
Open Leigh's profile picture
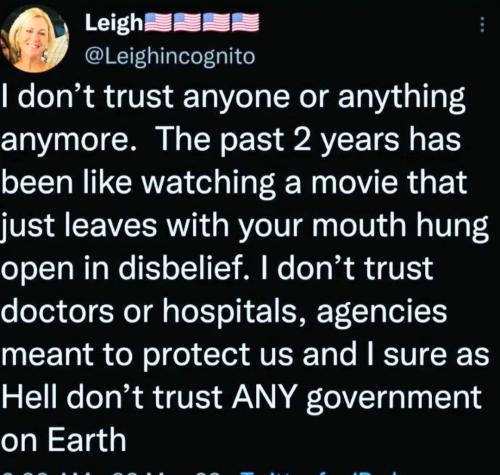34,39
